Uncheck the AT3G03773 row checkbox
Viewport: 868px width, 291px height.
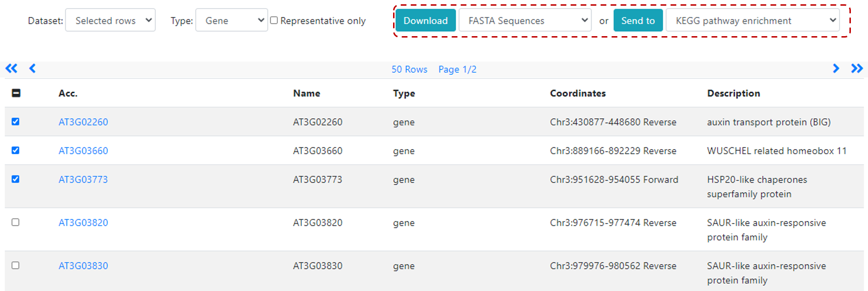[16, 179]
